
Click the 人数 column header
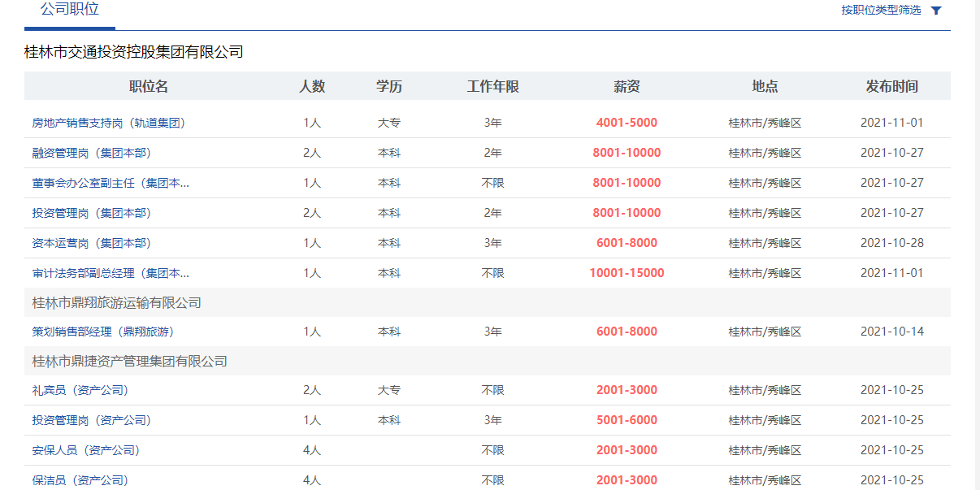tap(312, 86)
